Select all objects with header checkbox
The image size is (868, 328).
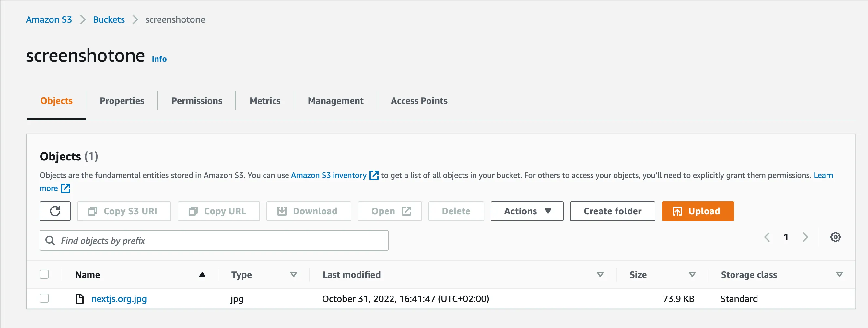[x=44, y=274]
